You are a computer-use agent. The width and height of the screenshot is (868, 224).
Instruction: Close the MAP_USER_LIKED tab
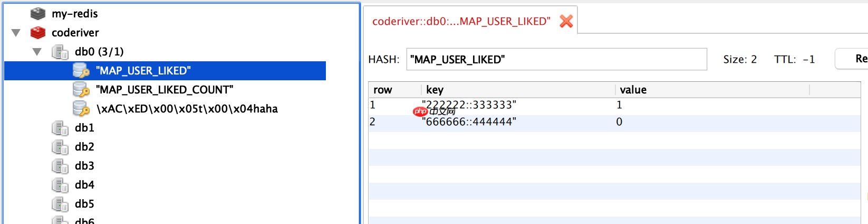tap(566, 21)
